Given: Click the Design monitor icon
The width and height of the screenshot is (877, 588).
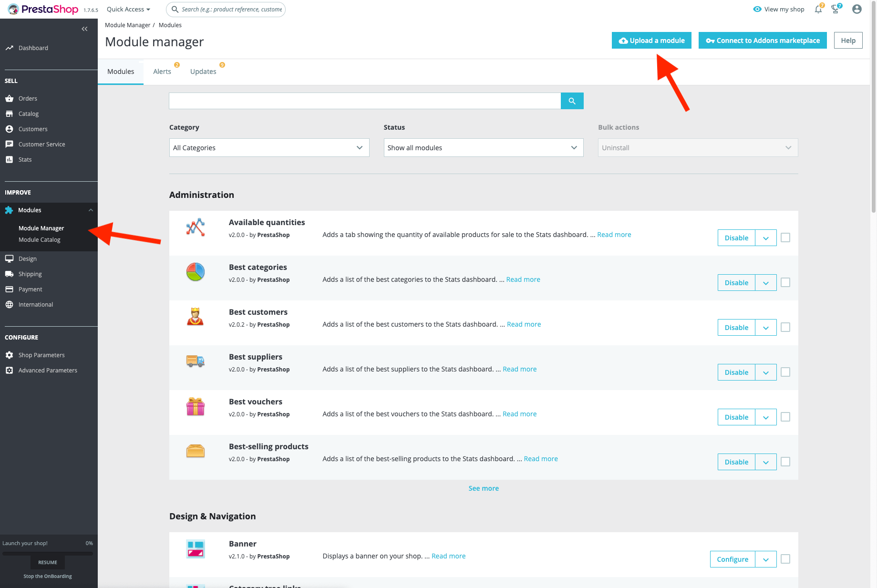Looking at the screenshot, I should (x=9, y=259).
